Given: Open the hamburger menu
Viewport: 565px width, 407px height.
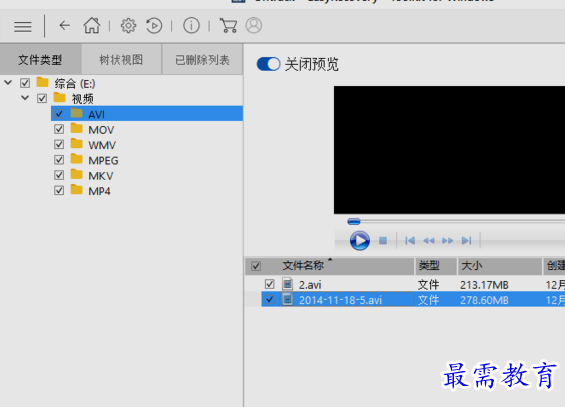Looking at the screenshot, I should [23, 27].
